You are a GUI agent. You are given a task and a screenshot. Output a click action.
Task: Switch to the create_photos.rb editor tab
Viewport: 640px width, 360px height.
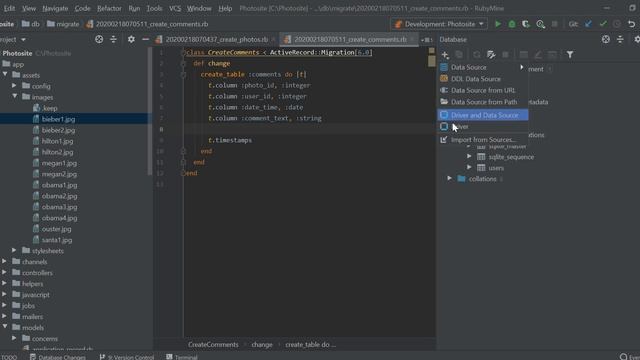click(216, 40)
